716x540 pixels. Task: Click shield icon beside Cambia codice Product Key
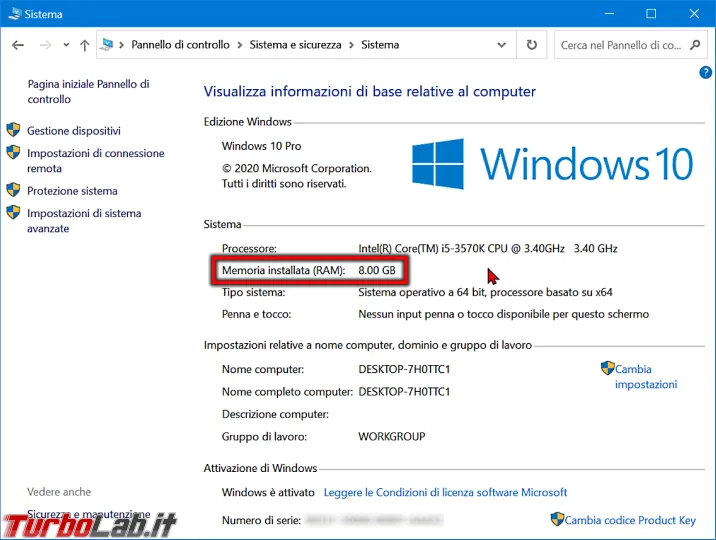pos(557,519)
